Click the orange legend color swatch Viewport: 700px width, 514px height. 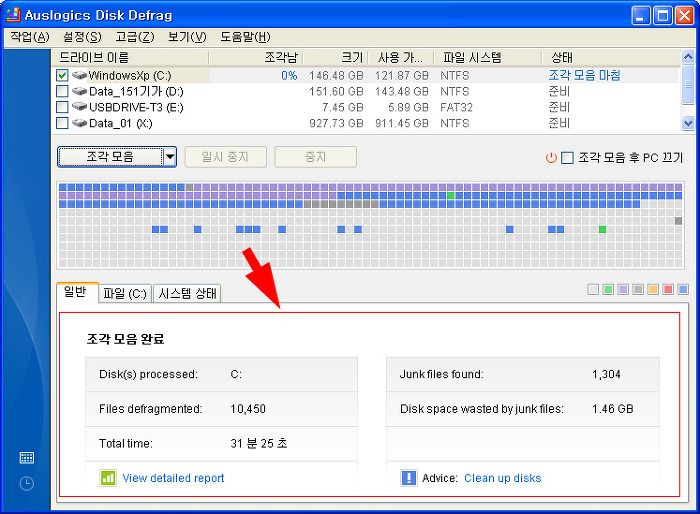pos(653,289)
